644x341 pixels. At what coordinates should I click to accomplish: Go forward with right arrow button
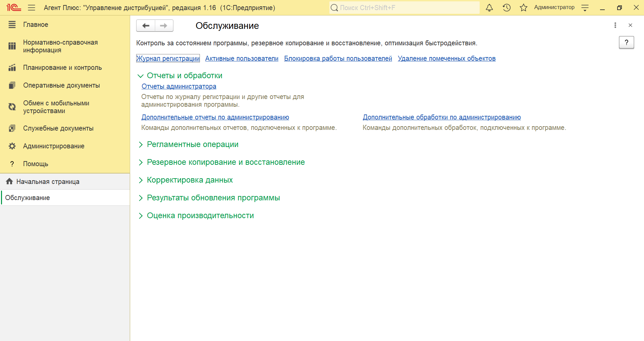click(164, 26)
